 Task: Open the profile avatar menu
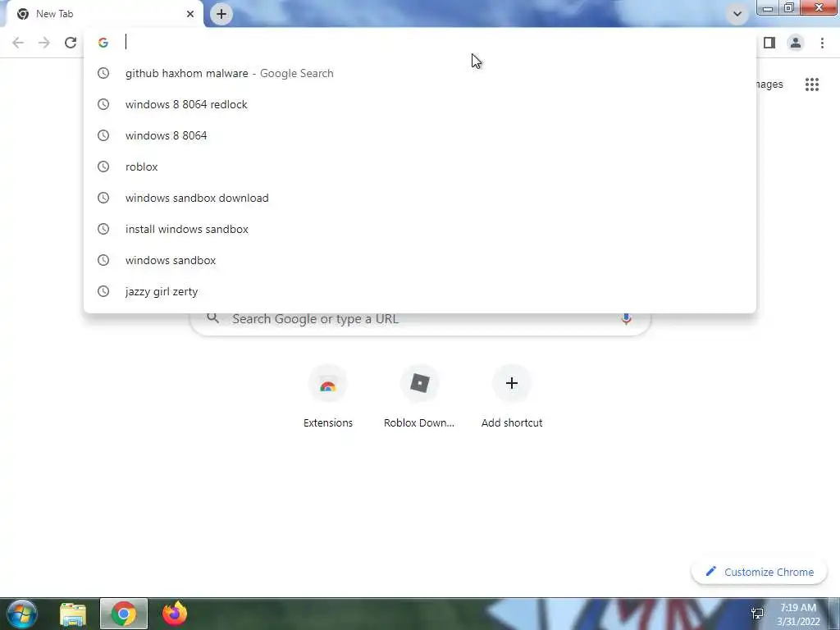click(x=796, y=43)
